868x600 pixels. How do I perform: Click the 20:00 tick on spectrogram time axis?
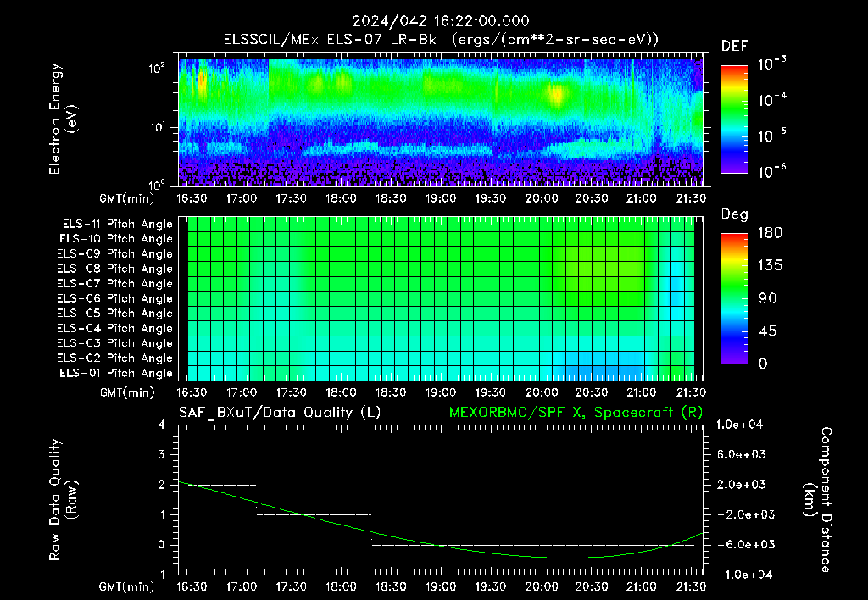click(x=541, y=198)
